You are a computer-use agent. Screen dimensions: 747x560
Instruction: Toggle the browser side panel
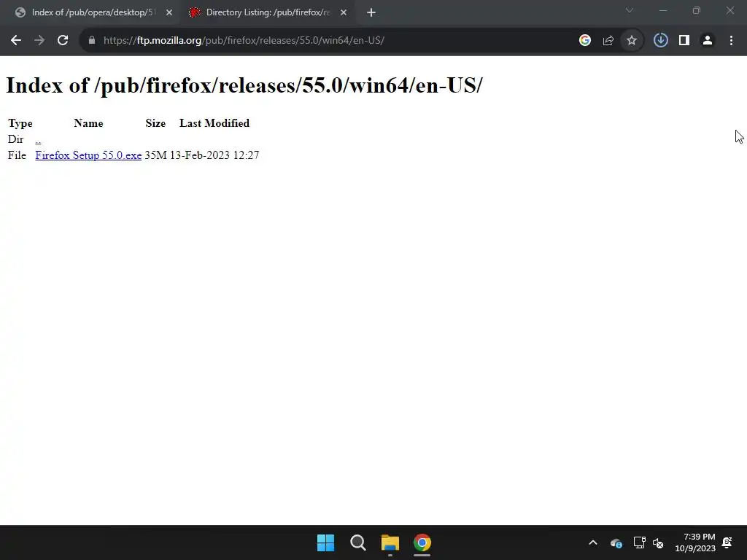(684, 41)
